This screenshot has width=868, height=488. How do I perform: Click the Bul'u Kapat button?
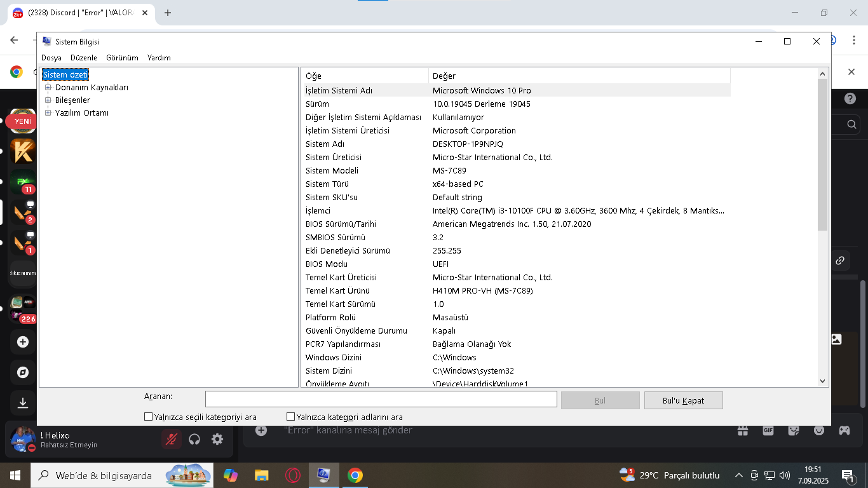(684, 400)
